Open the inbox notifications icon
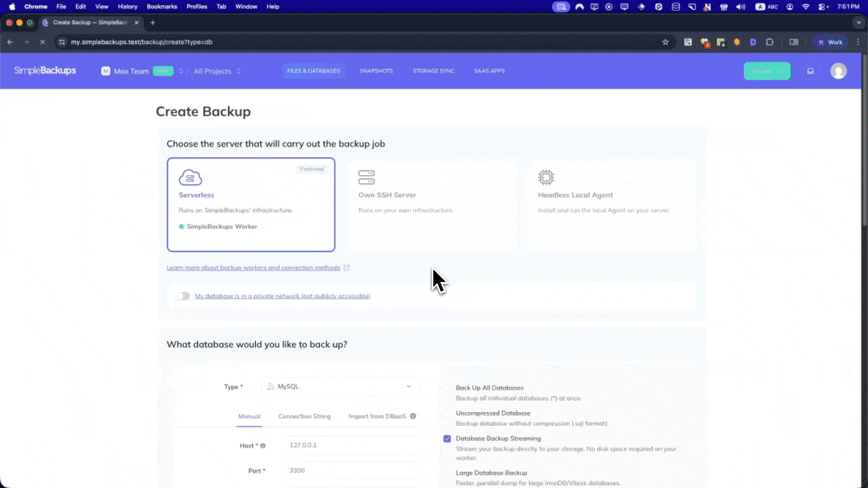This screenshot has width=868, height=488. click(810, 71)
